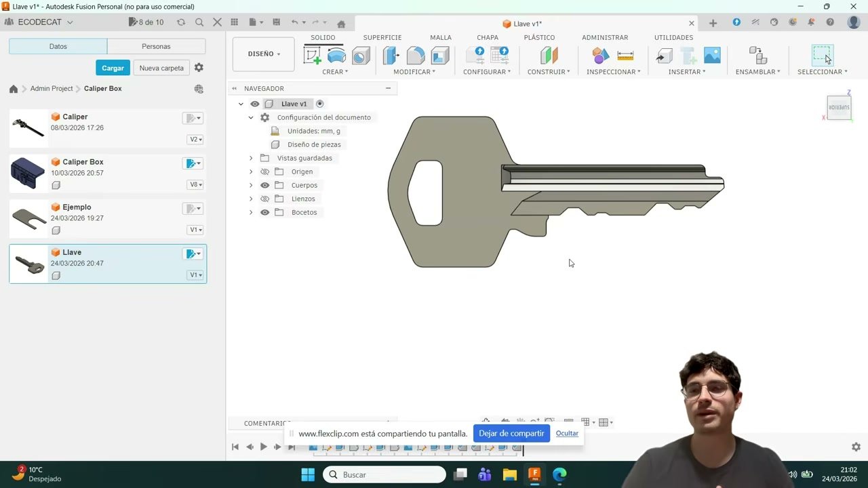Click the Nueva carpeta button
Screen dimensions: 868x488
pos(161,68)
